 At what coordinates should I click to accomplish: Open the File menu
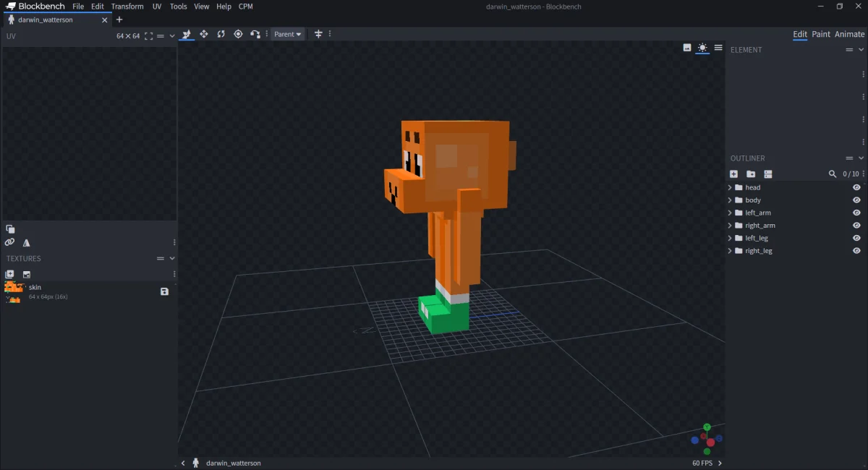pos(78,7)
